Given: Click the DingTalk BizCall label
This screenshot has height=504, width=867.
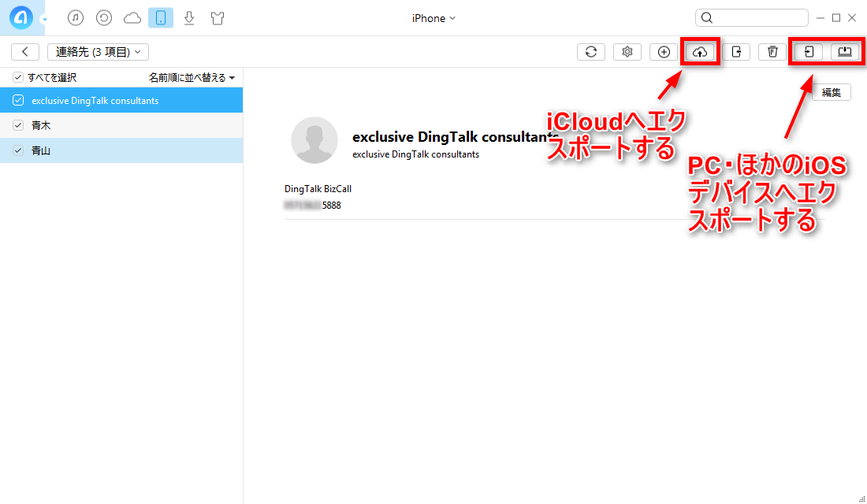Looking at the screenshot, I should point(318,189).
